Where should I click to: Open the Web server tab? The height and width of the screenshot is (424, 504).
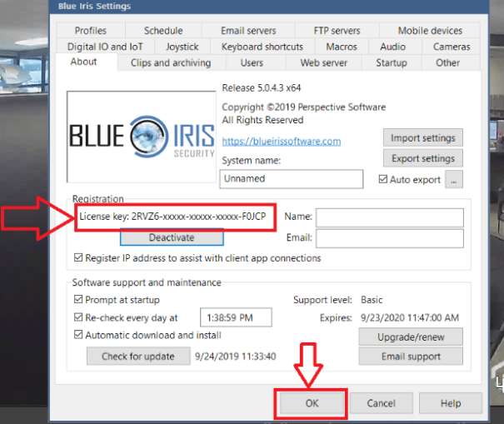click(x=323, y=62)
